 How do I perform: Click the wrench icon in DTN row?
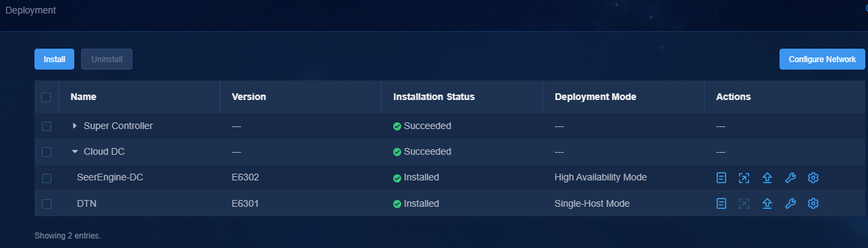tap(790, 203)
